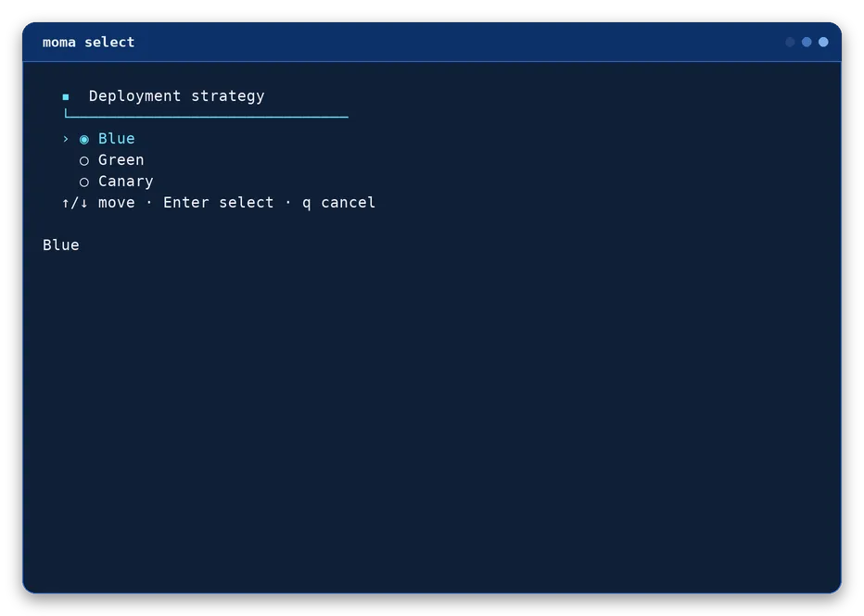Click the 'Enter select' hint text

tap(218, 203)
